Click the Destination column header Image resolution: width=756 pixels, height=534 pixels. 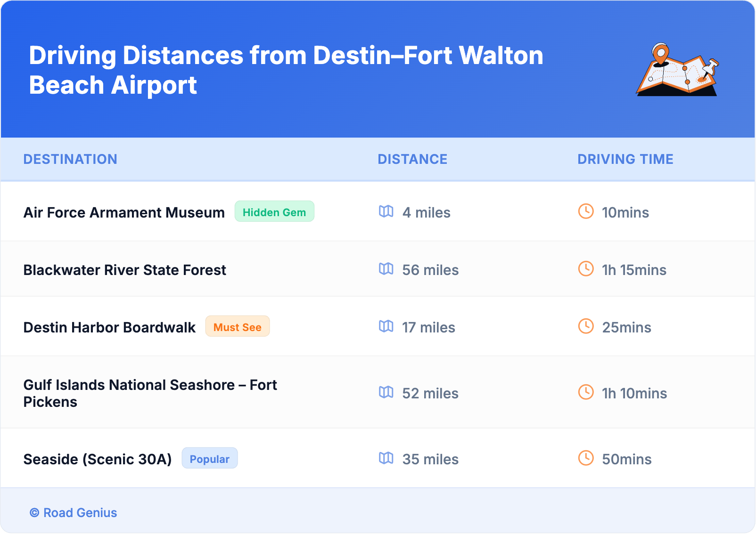pyautogui.click(x=70, y=159)
